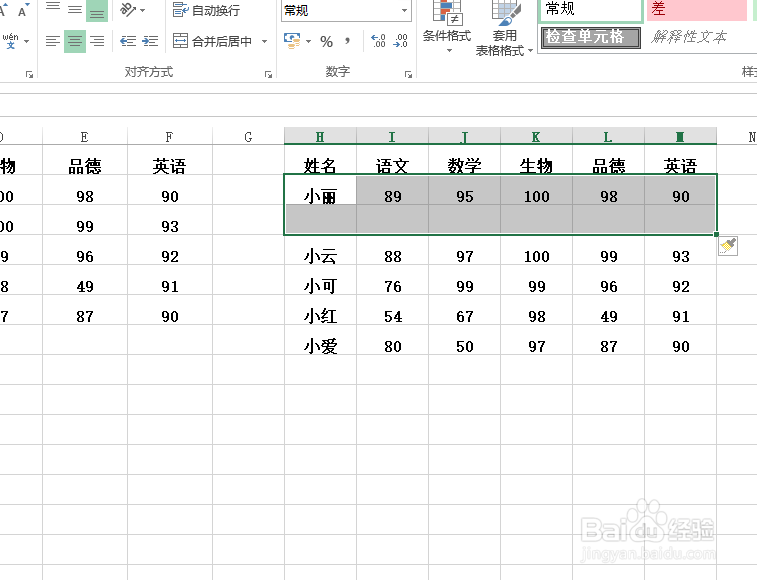Screen dimensions: 757x580
Task: Open the 常规 number format combo box
Action: tap(346, 10)
